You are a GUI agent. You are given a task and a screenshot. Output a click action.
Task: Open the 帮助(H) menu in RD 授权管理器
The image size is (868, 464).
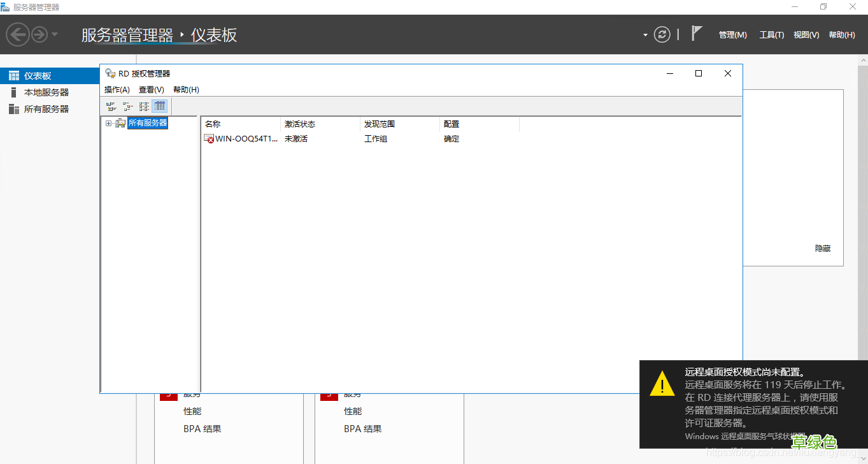pos(185,89)
